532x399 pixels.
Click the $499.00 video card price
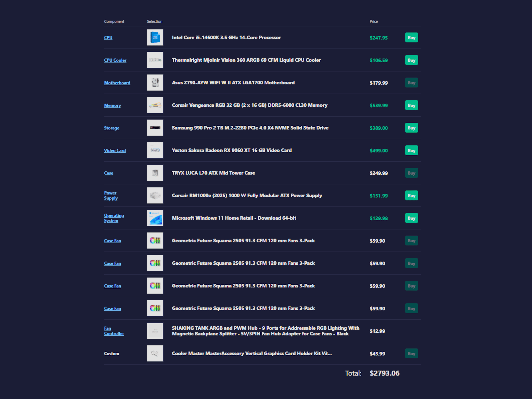[x=378, y=151]
